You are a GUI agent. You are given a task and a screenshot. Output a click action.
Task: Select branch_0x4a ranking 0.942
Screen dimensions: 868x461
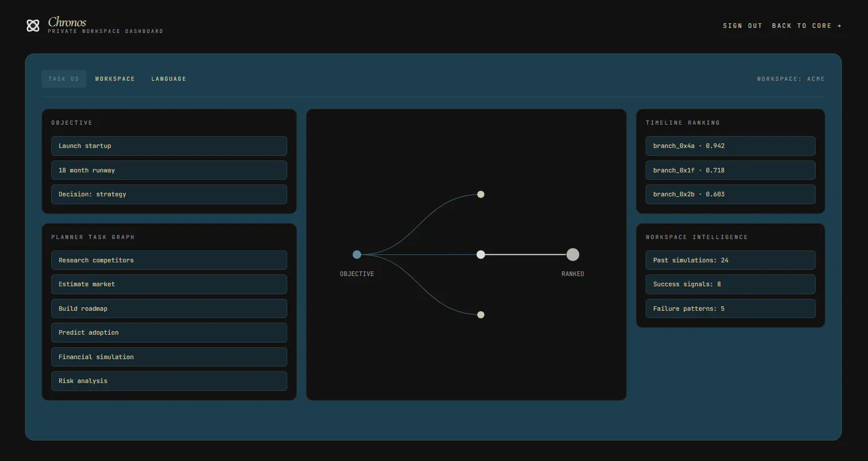pos(730,146)
